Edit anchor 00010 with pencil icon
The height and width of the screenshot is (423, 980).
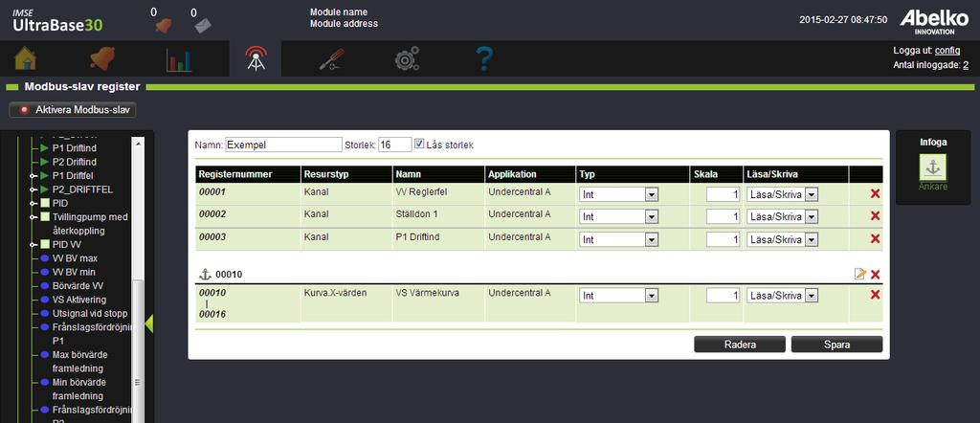(860, 274)
